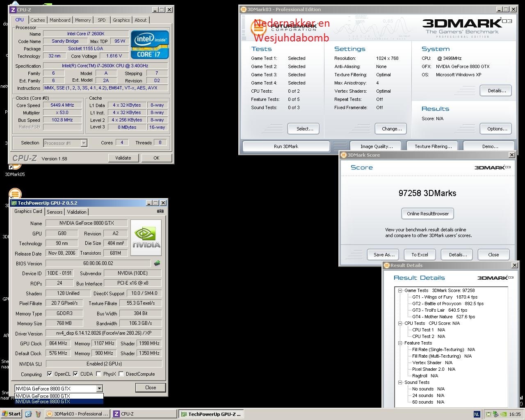Open the Validation tab in GPU-Z
This screenshot has height=420, width=525.
(77, 212)
